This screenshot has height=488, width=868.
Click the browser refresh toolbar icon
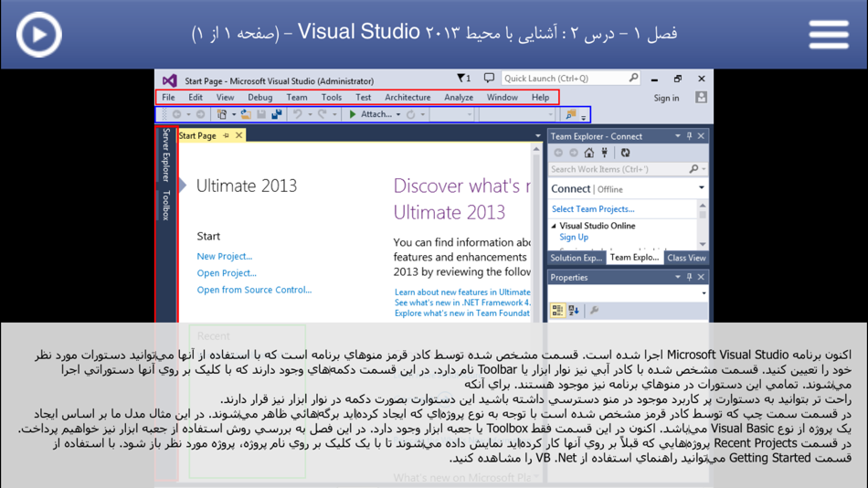point(411,114)
